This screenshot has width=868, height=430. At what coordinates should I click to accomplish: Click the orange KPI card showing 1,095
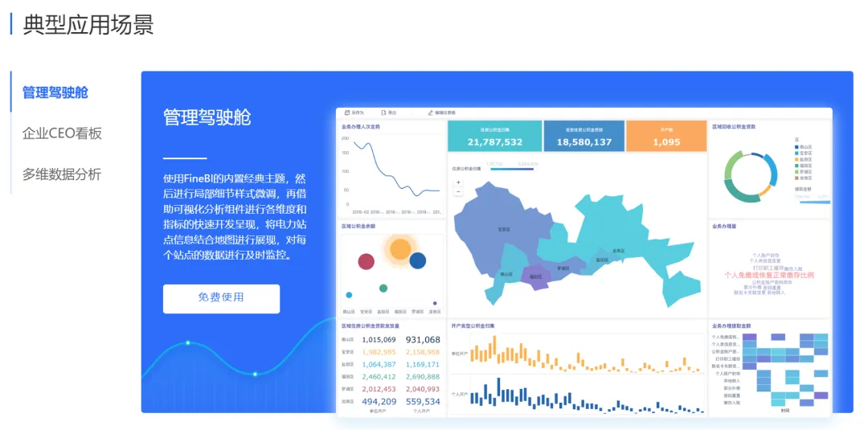[666, 136]
